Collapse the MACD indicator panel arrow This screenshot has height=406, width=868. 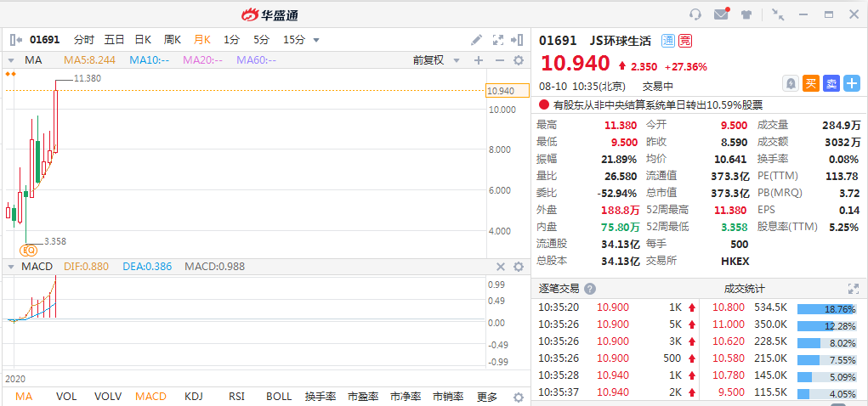pos(10,267)
